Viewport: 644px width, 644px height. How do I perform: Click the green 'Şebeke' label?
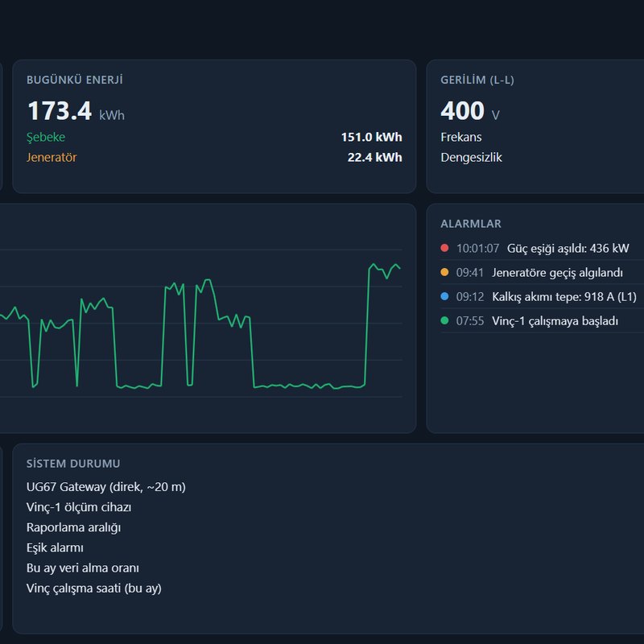[x=46, y=137]
